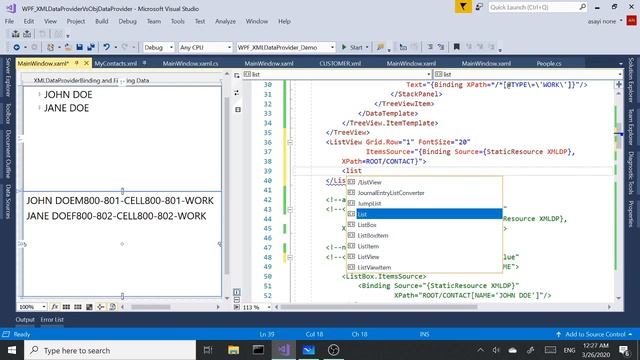Click the Save icon in the toolbar
This screenshot has height=360, width=640.
[80, 47]
